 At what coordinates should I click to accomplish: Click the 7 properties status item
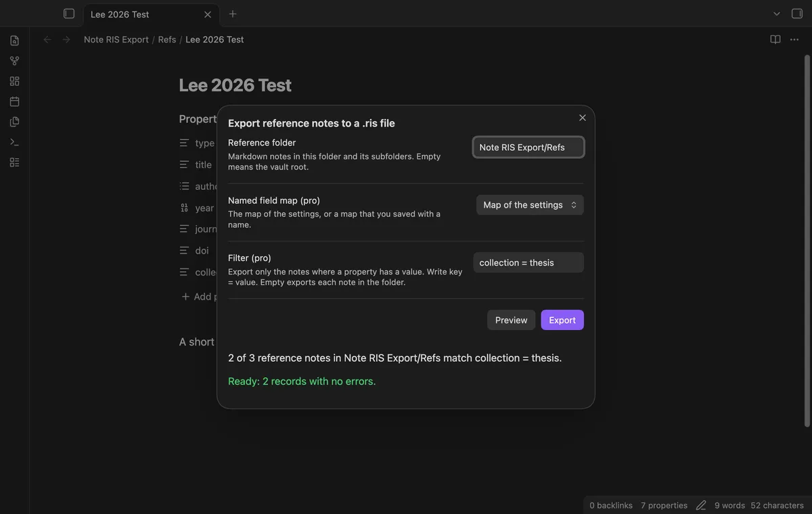pos(664,505)
